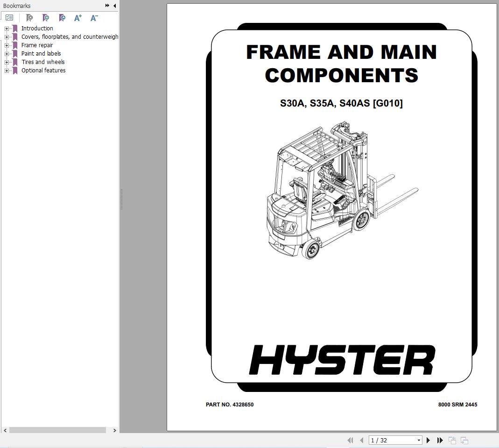This screenshot has width=499, height=448.
Task: Open the Optional features bookmark
Action: pyautogui.click(x=43, y=71)
